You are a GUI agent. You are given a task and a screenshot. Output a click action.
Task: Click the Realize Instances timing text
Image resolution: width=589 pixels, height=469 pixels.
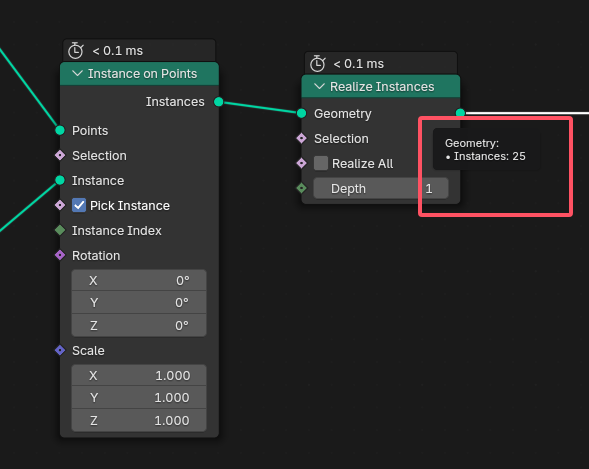tap(359, 64)
